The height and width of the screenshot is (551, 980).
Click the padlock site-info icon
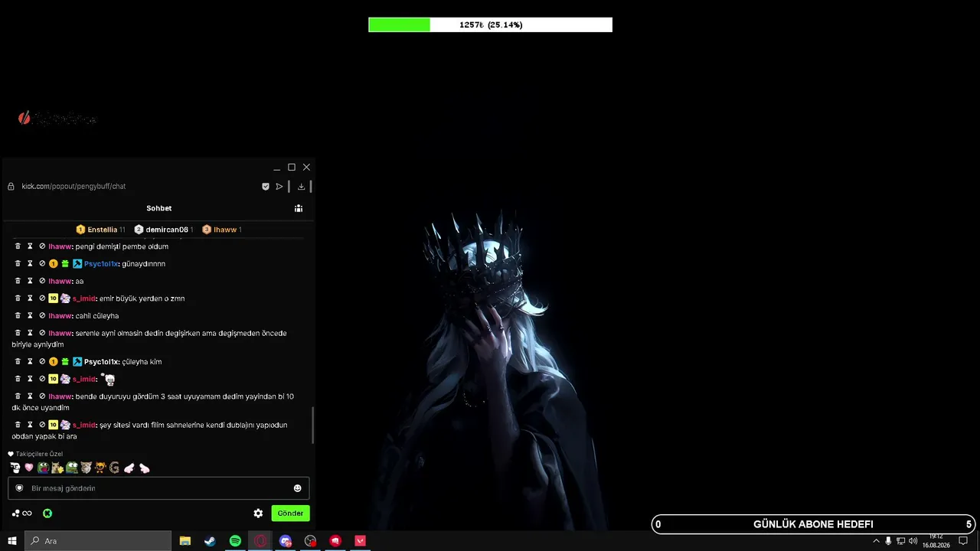pyautogui.click(x=11, y=186)
